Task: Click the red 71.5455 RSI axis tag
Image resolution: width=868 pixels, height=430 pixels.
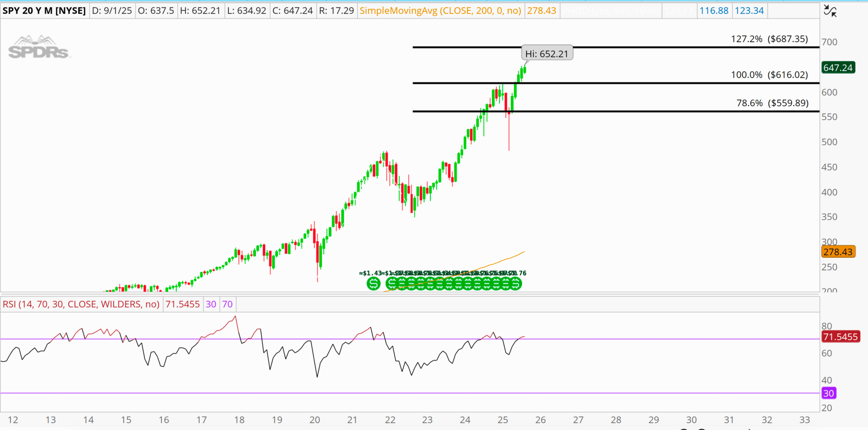Action: pyautogui.click(x=840, y=337)
